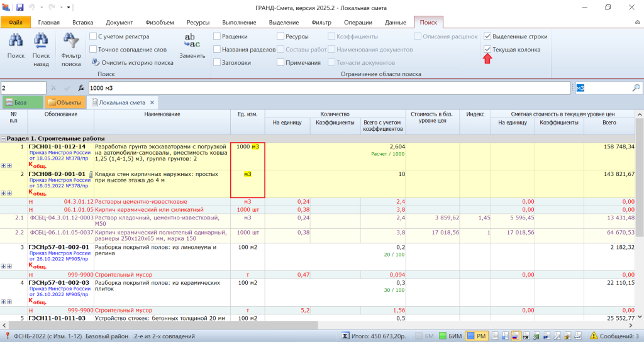This screenshot has height=342, width=644.
Task: Open the quick access toolbar dropdown arrow
Action: pos(69,8)
